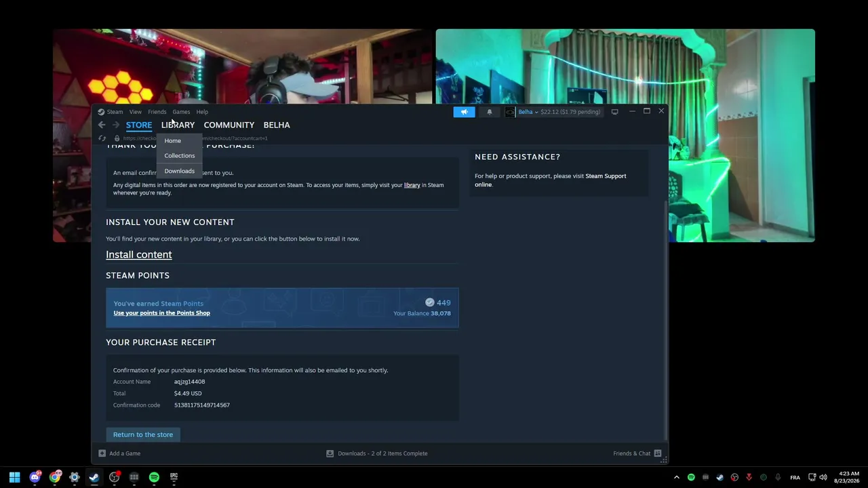Reload the Steam checkout page

[102, 138]
